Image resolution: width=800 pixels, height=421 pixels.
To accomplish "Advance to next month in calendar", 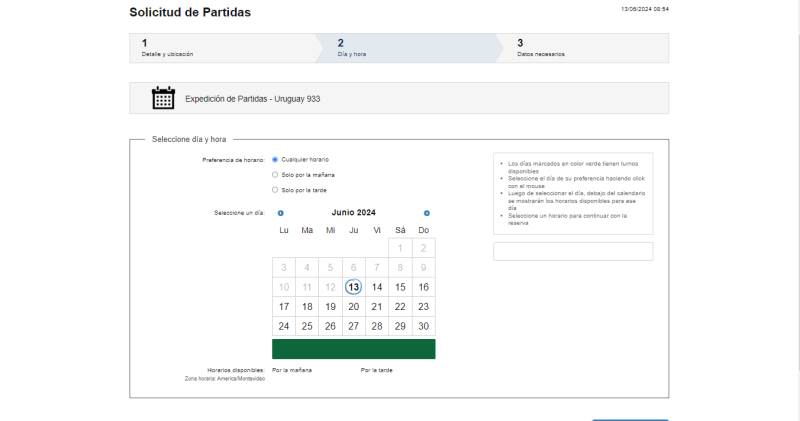I will [426, 213].
